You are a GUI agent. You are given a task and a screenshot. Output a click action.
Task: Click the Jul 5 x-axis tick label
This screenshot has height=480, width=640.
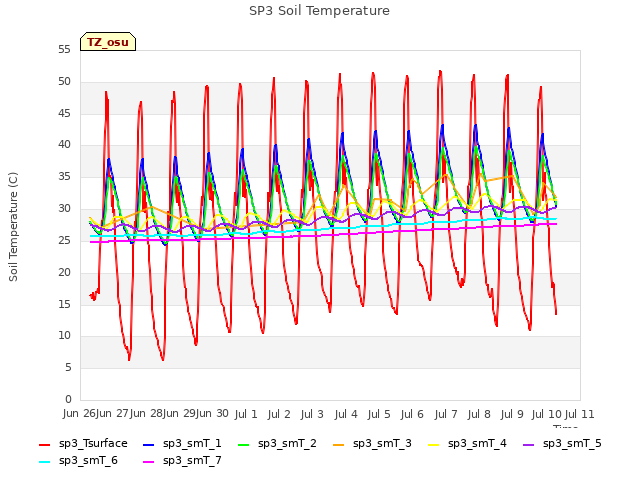pyautogui.click(x=379, y=414)
